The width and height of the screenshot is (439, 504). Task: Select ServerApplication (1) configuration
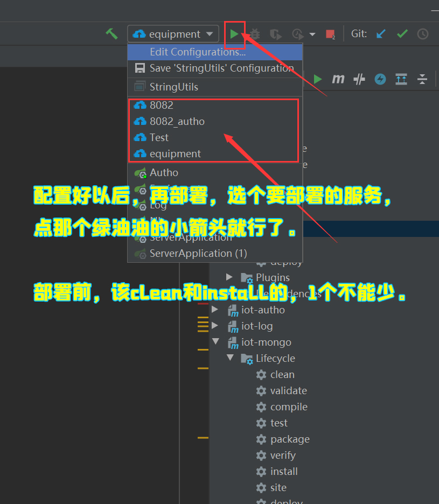[x=215, y=253]
